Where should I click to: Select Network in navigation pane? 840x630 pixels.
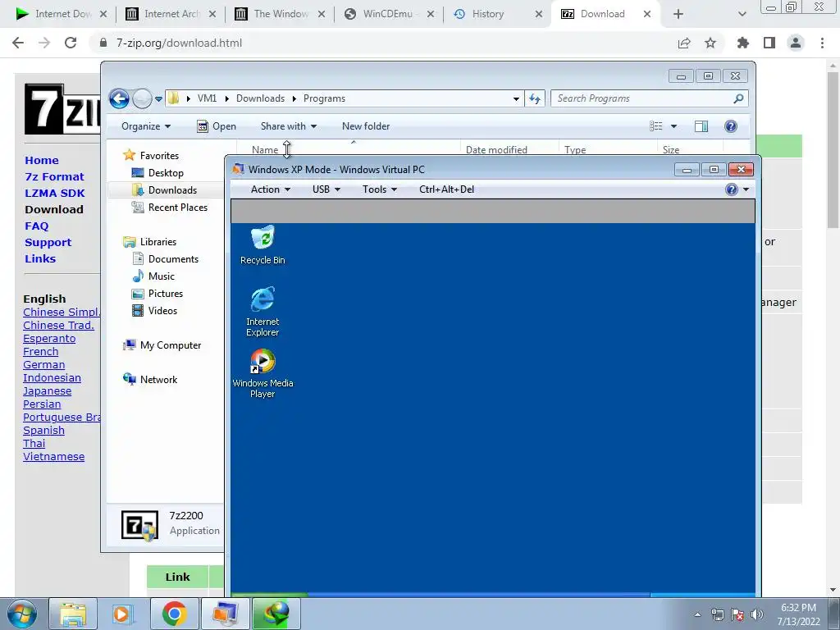tap(158, 380)
